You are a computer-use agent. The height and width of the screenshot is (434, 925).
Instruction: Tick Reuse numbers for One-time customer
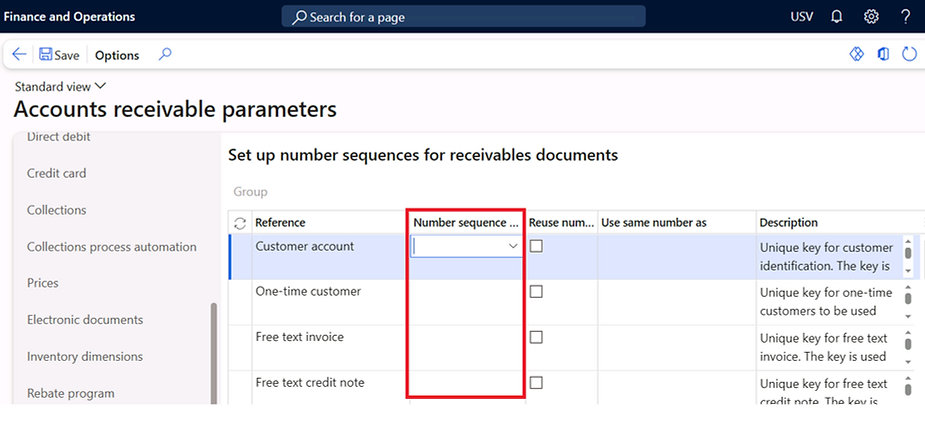coord(536,292)
